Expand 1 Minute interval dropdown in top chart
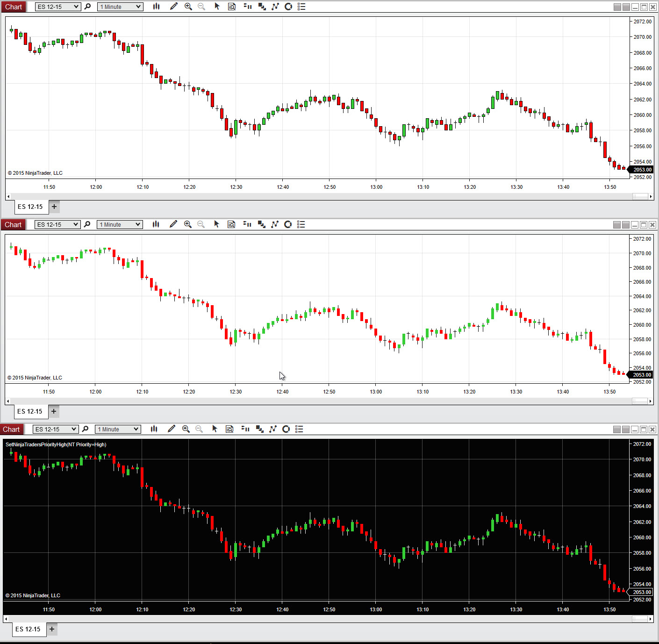The height and width of the screenshot is (644, 659). tap(120, 7)
